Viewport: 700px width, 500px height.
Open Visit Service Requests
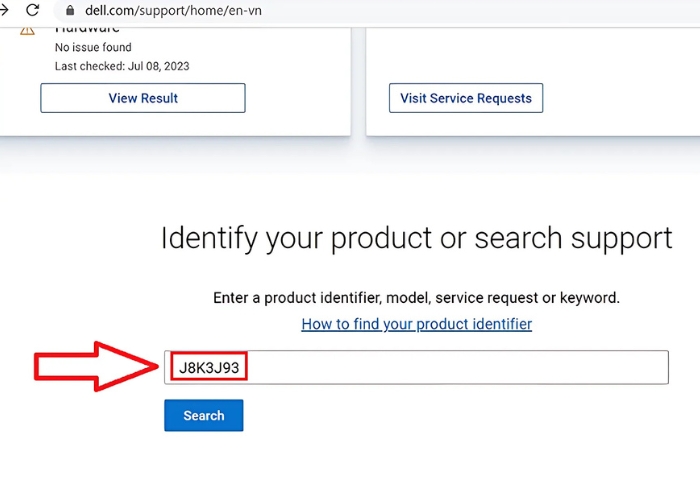[466, 98]
